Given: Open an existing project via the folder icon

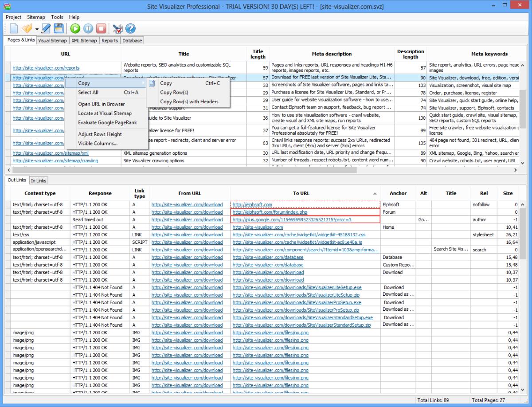Looking at the screenshot, I should coord(26,29).
